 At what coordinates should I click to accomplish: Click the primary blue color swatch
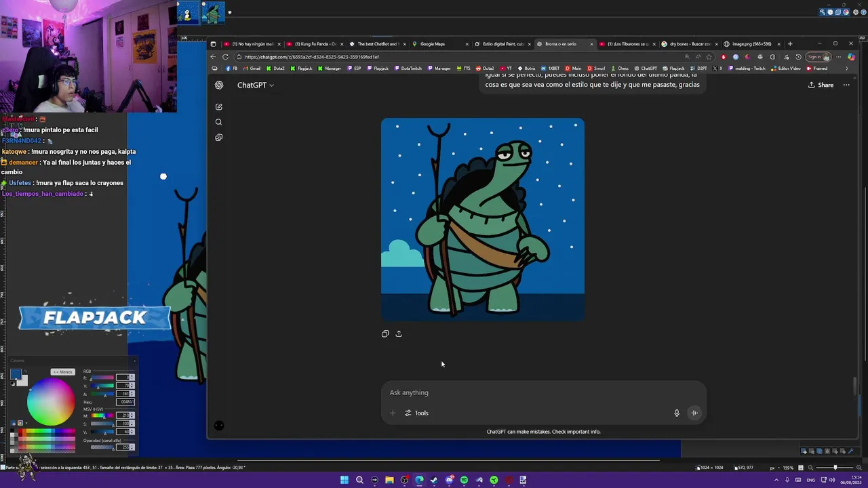coord(16,374)
